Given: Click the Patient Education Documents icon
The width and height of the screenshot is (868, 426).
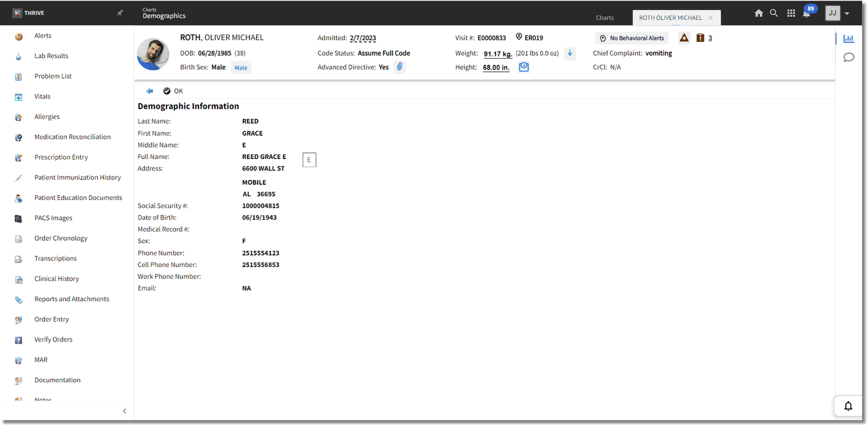Looking at the screenshot, I should 19,198.
